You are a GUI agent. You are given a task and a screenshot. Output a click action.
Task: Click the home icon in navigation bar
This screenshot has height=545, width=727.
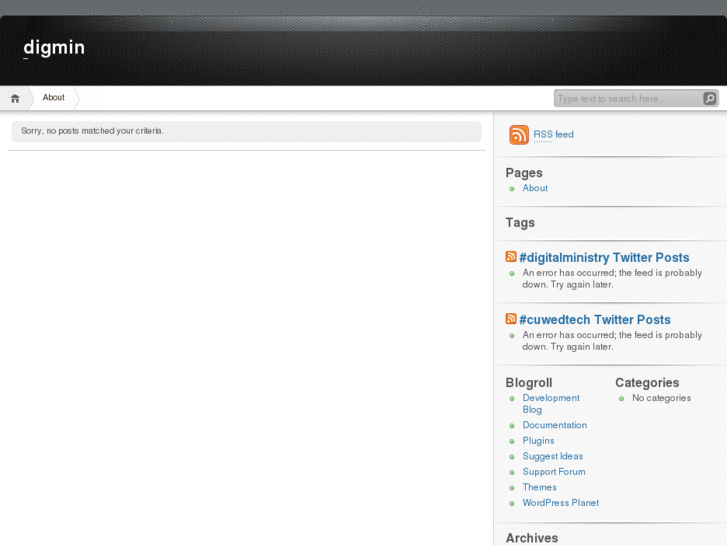tap(15, 98)
